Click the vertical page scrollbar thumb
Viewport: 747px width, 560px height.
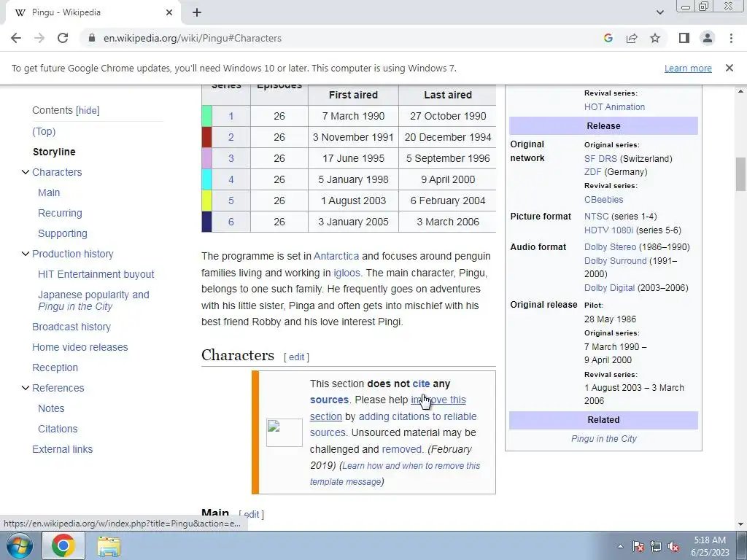(740, 174)
